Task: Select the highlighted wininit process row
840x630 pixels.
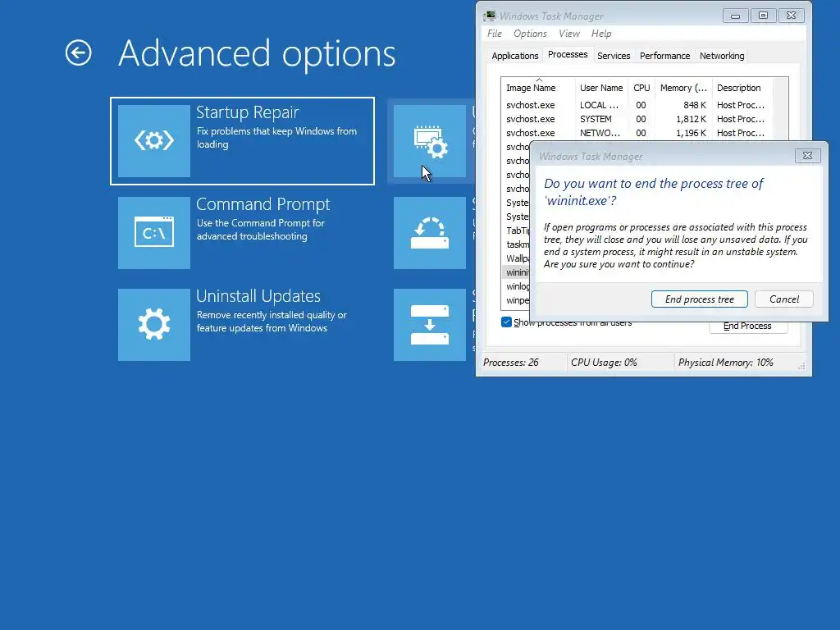Action: coord(517,272)
